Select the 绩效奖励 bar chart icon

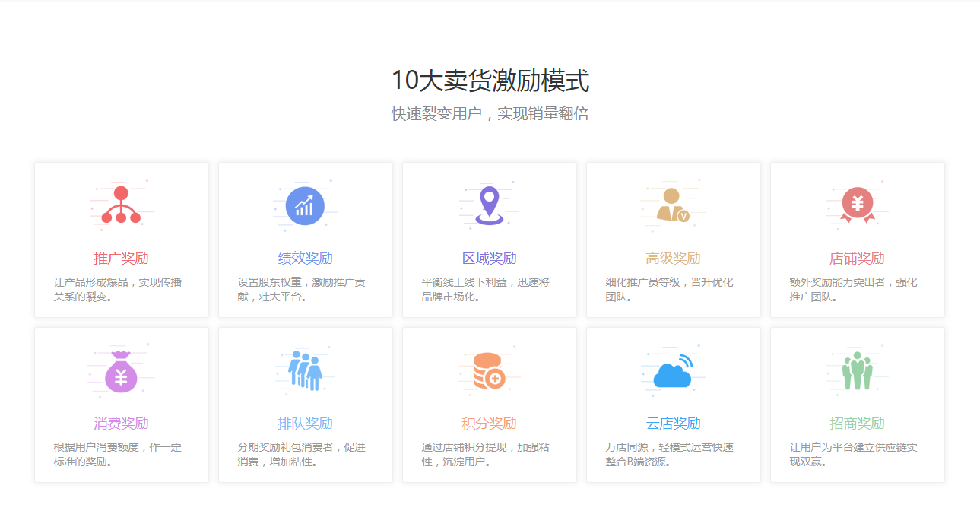[x=305, y=204]
